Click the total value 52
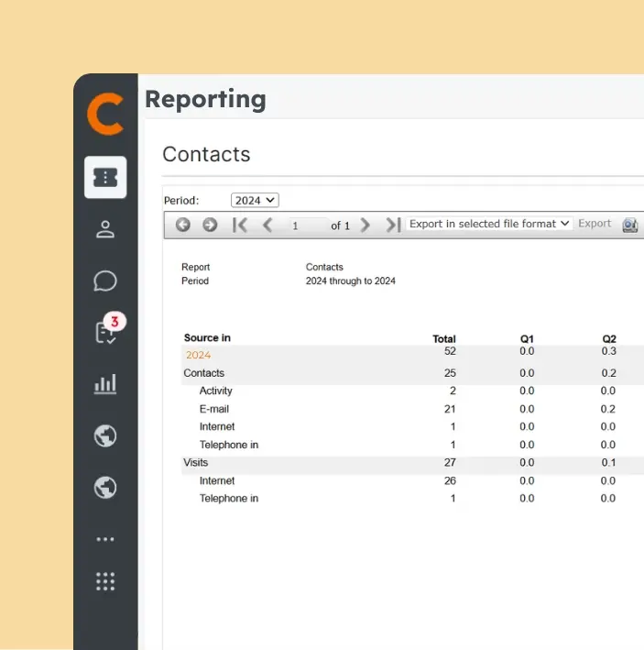The height and width of the screenshot is (650, 644). click(x=450, y=351)
